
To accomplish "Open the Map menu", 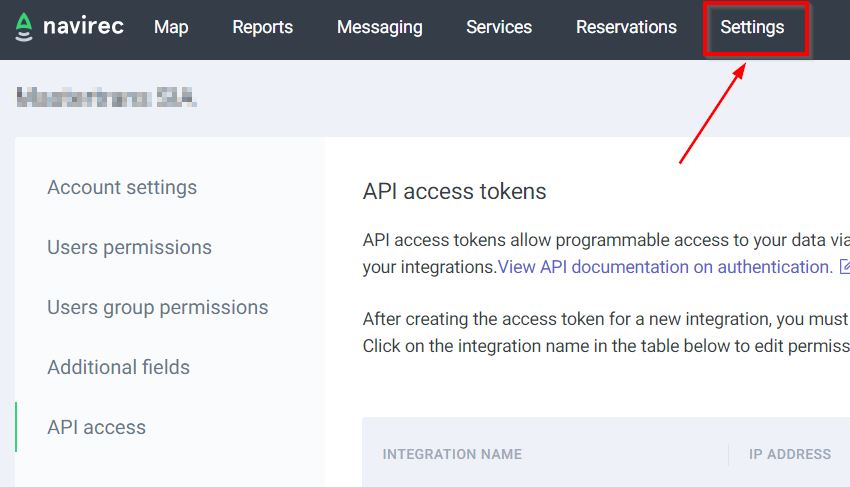I will click(171, 27).
